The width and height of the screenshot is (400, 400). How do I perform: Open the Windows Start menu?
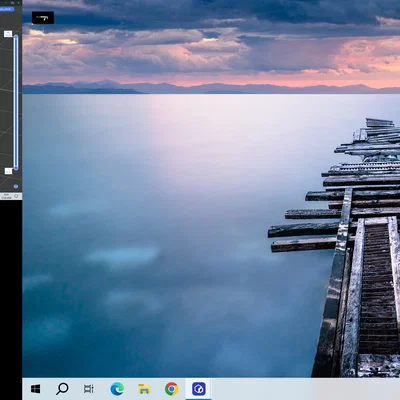(x=35, y=389)
